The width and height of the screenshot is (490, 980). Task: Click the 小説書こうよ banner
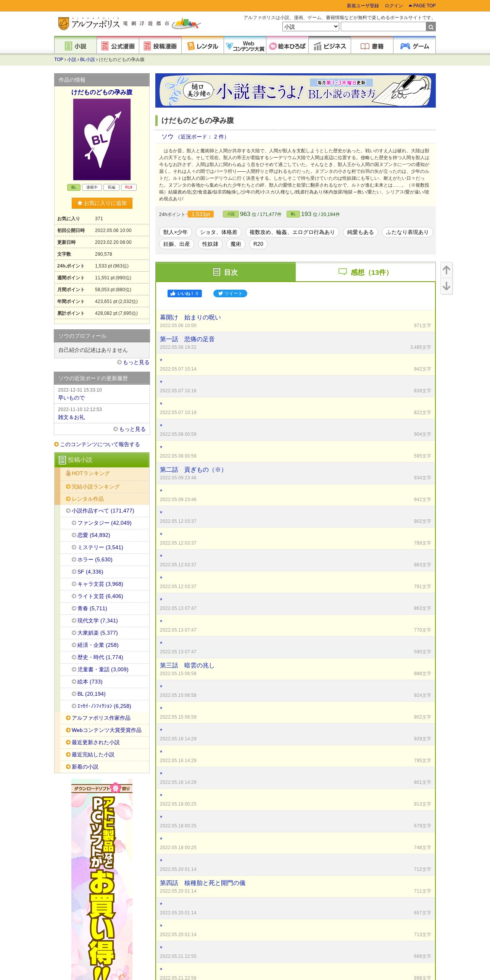tap(295, 90)
